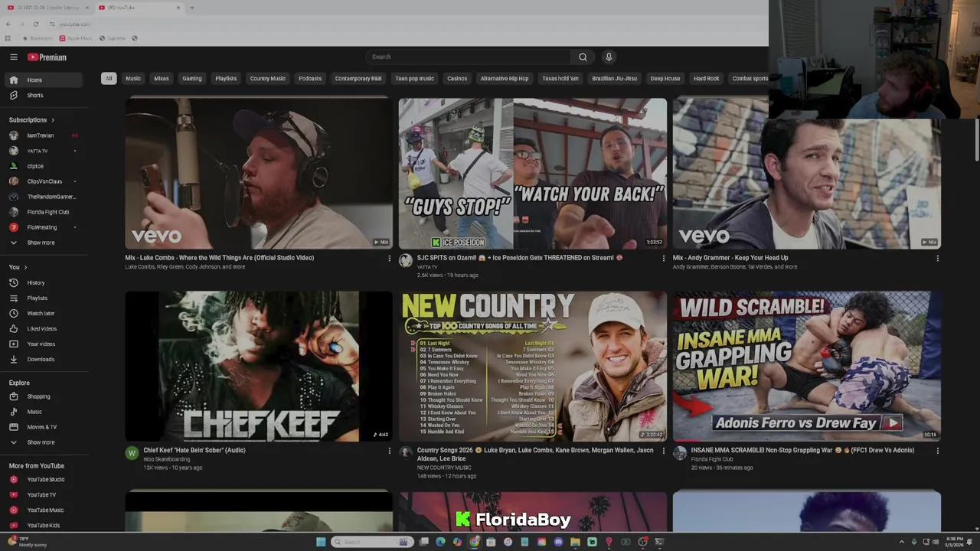Open YATTA TV subscription channel

[x=45, y=151]
